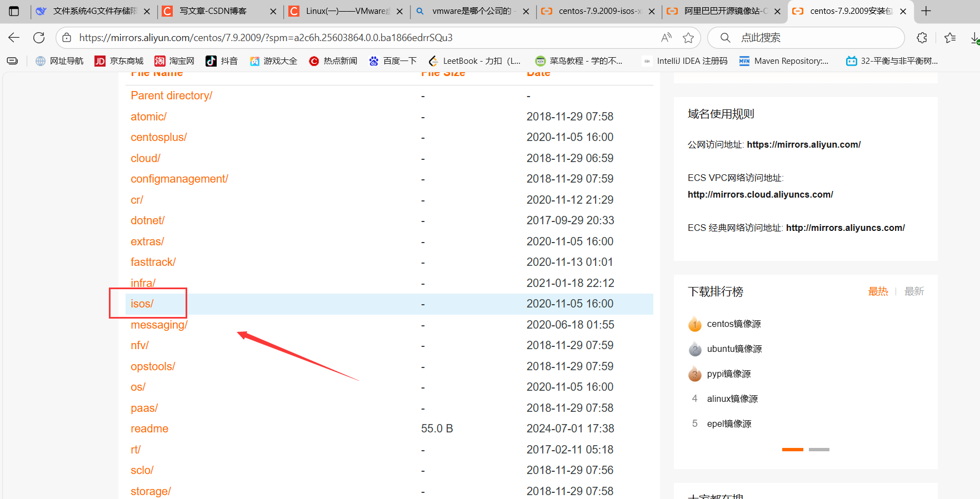Open the 百度一下 bookmark
The image size is (980, 499).
point(392,61)
